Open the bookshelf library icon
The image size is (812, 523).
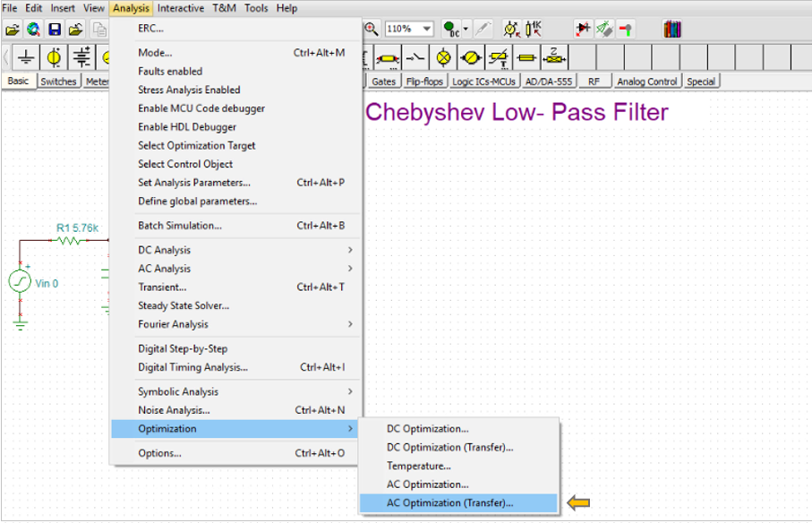[672, 29]
